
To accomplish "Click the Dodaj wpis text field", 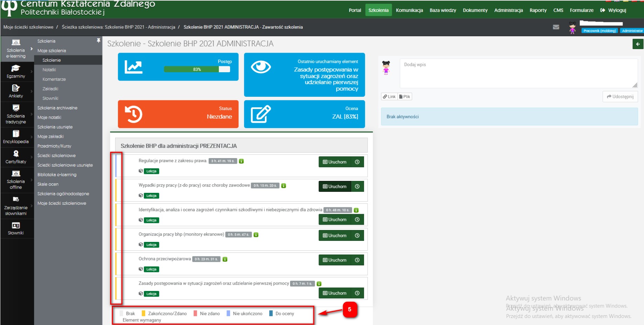I will pyautogui.click(x=519, y=73).
